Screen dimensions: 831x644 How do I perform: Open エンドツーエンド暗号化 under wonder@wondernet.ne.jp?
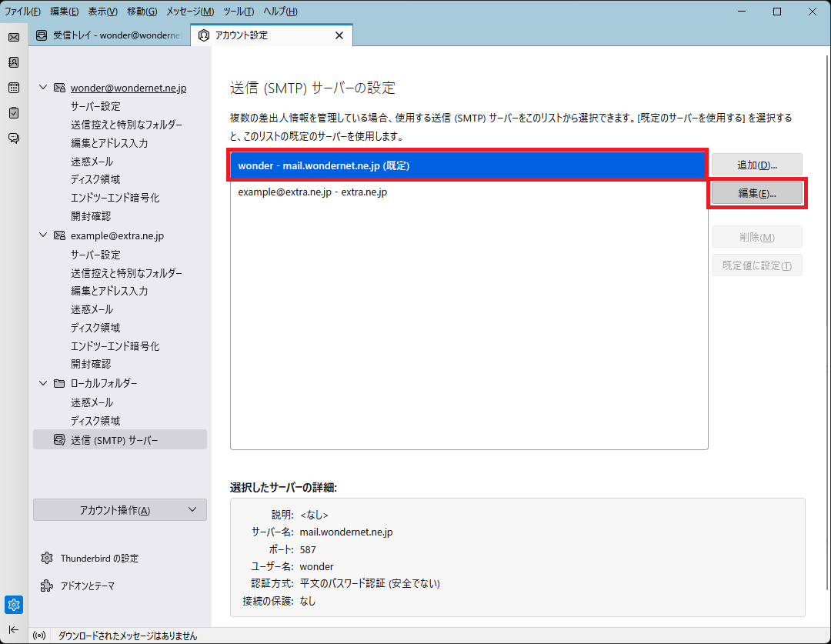[115, 198]
